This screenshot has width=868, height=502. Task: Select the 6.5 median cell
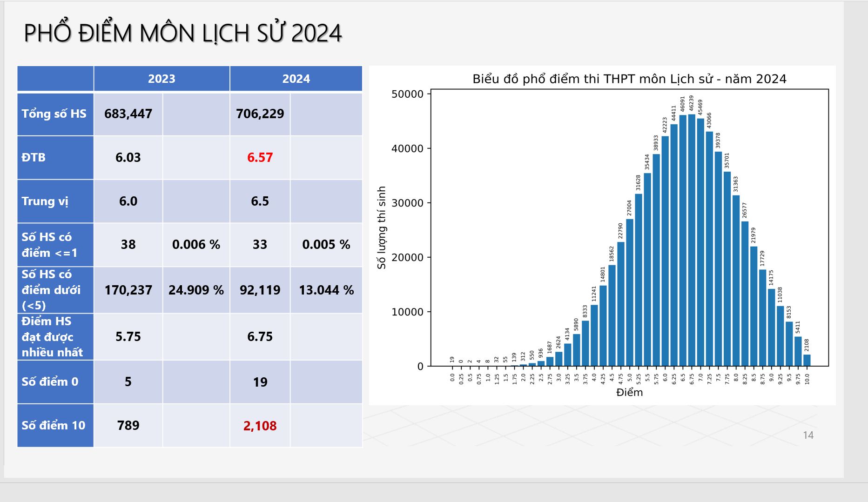tap(260, 201)
